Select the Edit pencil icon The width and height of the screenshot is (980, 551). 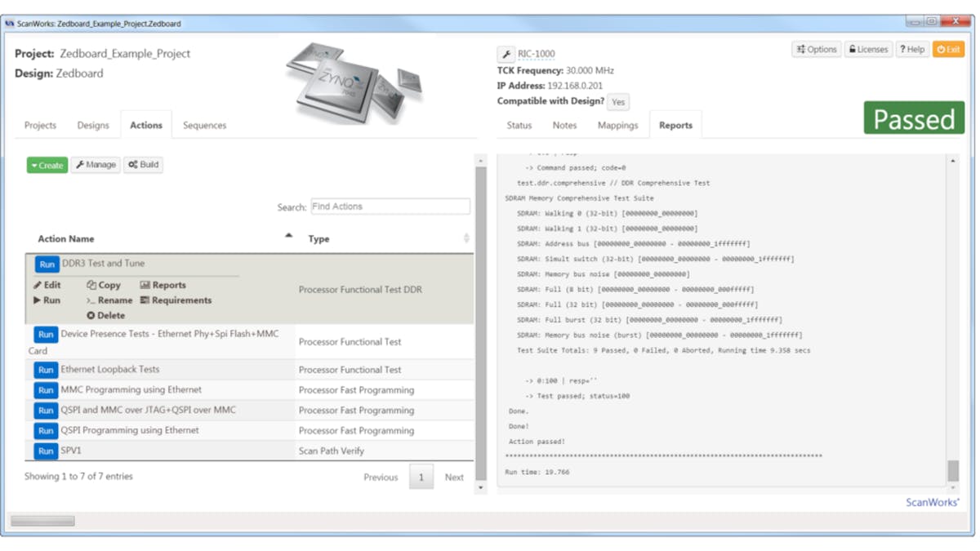tap(38, 285)
